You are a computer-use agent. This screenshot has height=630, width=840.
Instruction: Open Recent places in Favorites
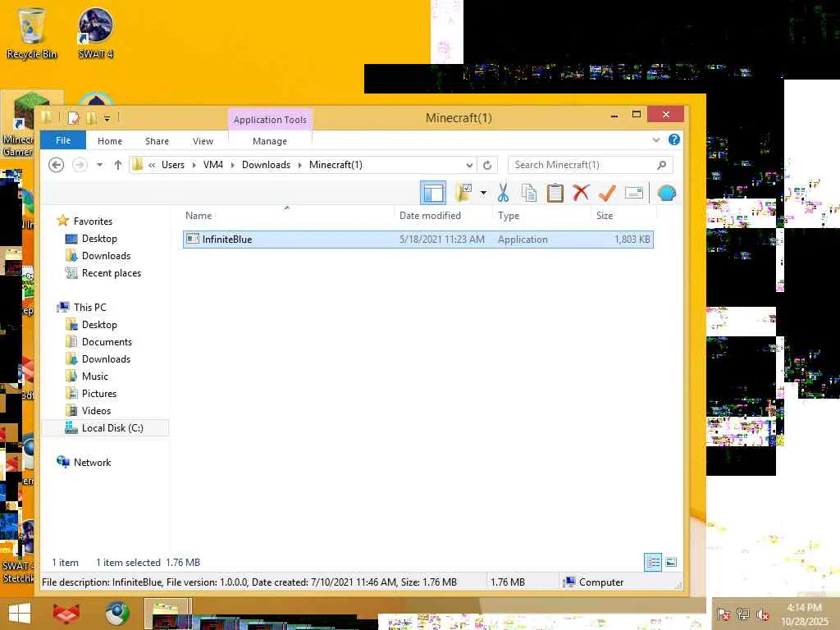click(112, 272)
